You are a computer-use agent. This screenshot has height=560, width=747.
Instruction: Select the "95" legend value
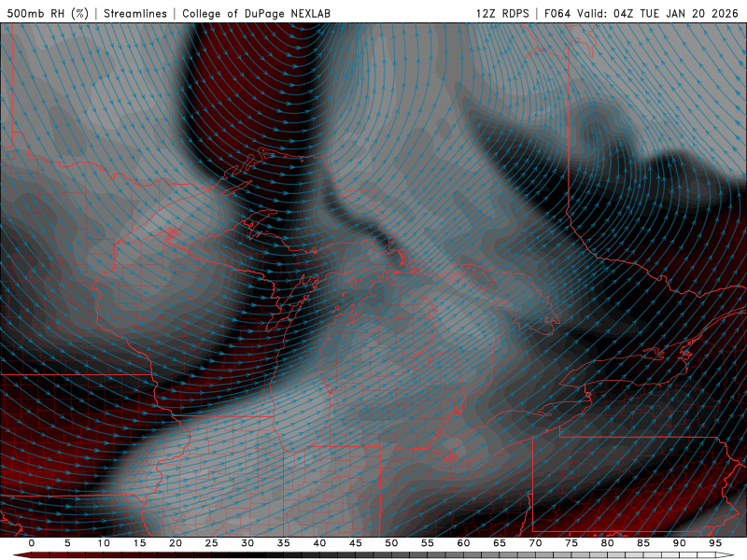715,543
